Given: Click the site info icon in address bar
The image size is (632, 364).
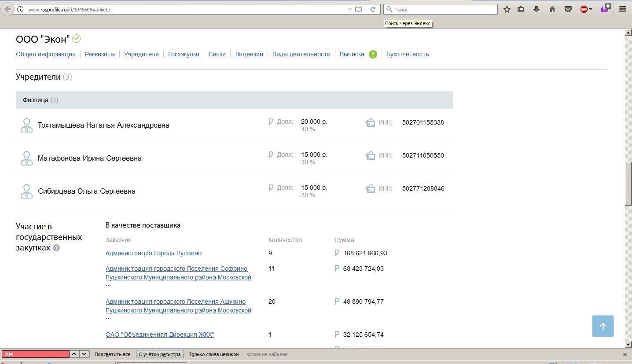Looking at the screenshot, I should 20,9.
